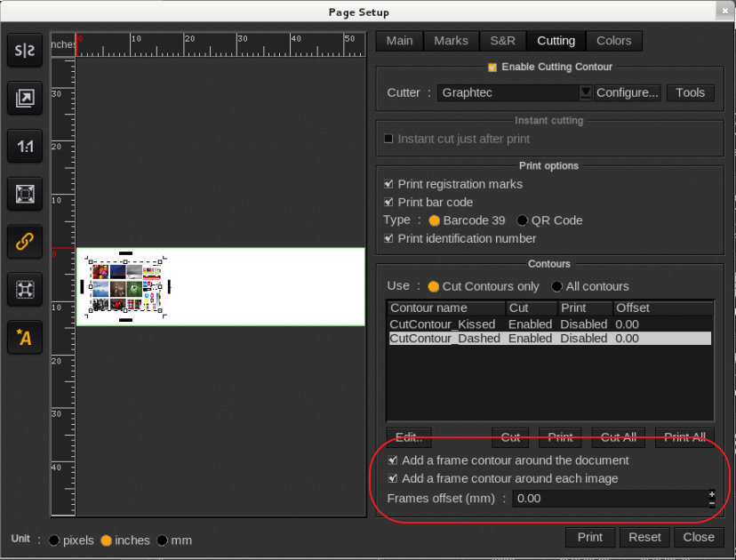Viewport: 736px width, 560px height.
Task: Set zoom to 1:1 actual size
Action: [24, 146]
